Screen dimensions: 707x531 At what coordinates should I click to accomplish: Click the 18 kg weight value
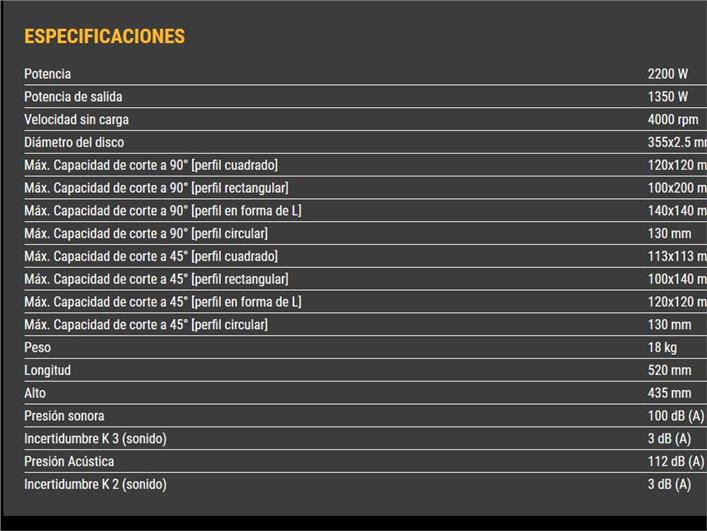tap(662, 348)
